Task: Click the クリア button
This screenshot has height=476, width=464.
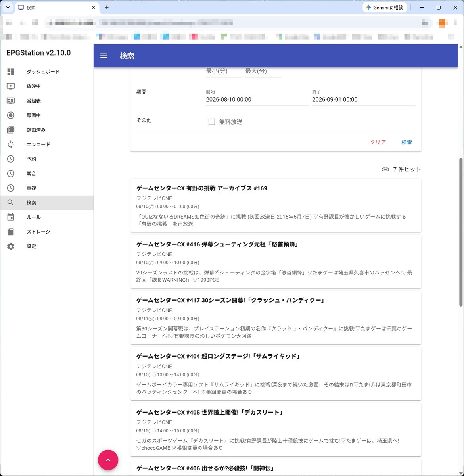Action: pos(378,142)
